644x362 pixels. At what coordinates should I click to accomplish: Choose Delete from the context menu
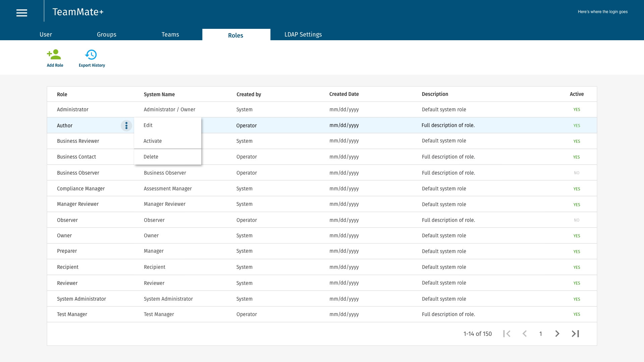click(151, 157)
